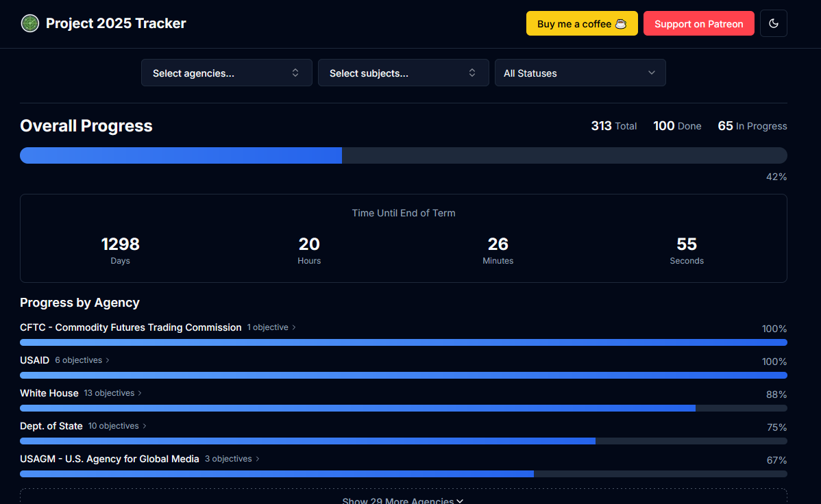Open the Select subjects dropdown
The width and height of the screenshot is (821, 504).
[x=403, y=73]
